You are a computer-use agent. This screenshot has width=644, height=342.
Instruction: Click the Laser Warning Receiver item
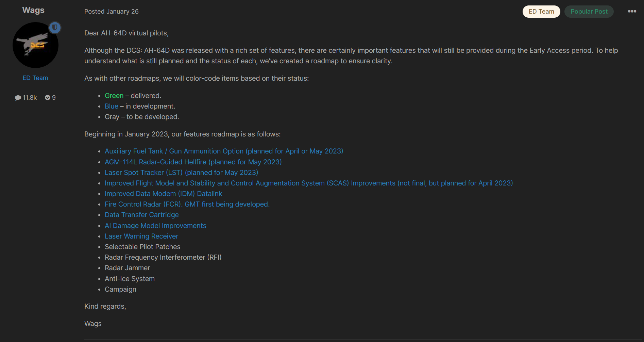pos(141,236)
